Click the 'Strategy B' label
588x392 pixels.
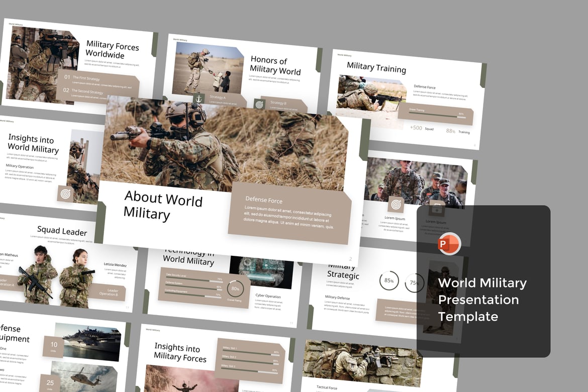click(x=278, y=103)
